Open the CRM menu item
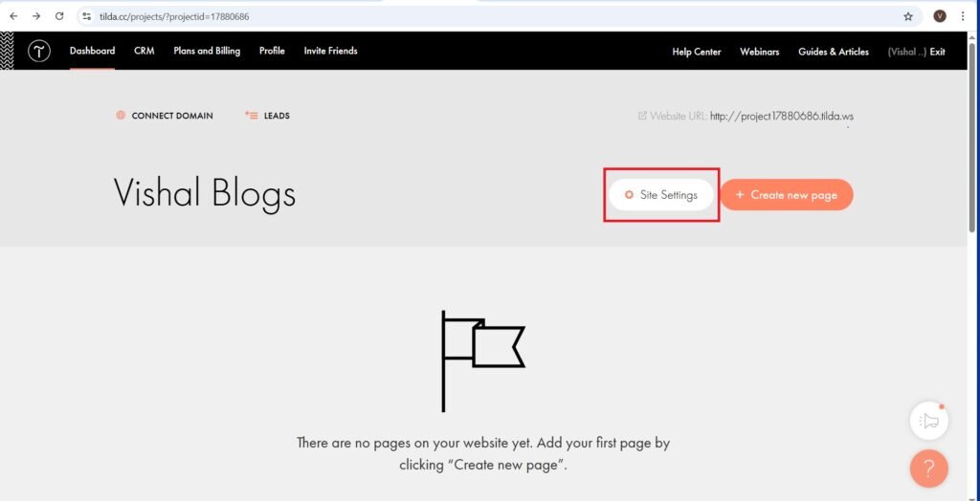Screen dimensions: 980x501 tap(145, 51)
